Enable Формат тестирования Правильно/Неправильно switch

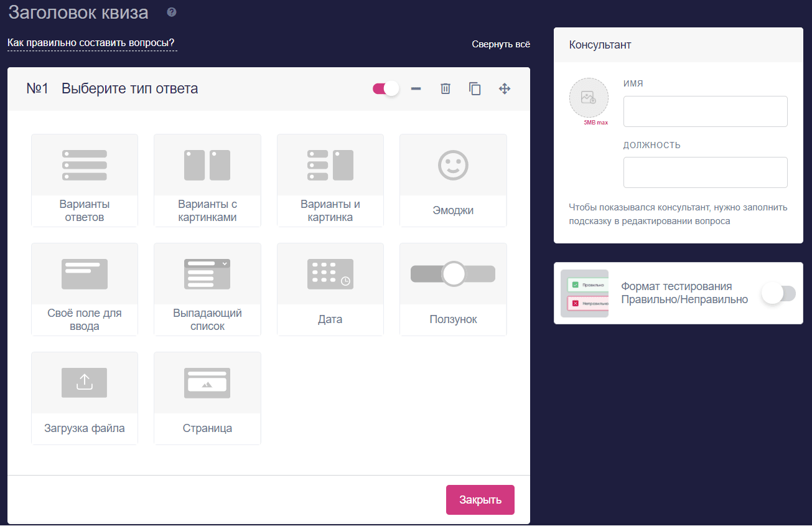(778, 294)
